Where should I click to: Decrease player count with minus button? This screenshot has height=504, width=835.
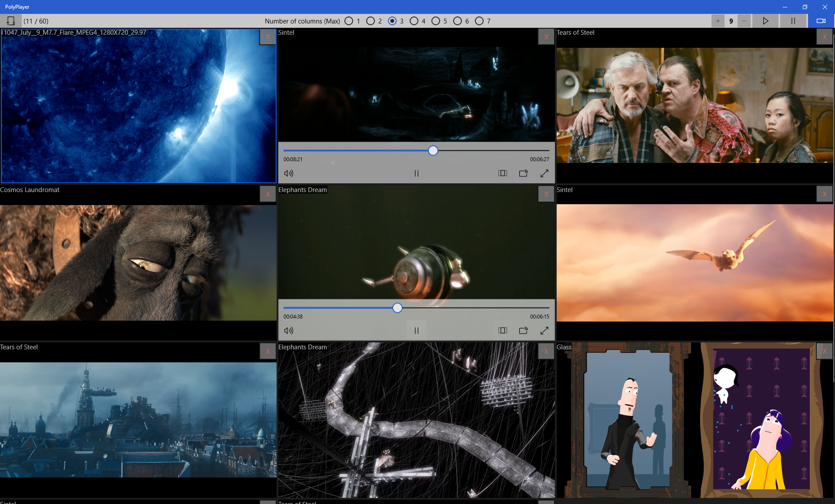pos(744,21)
